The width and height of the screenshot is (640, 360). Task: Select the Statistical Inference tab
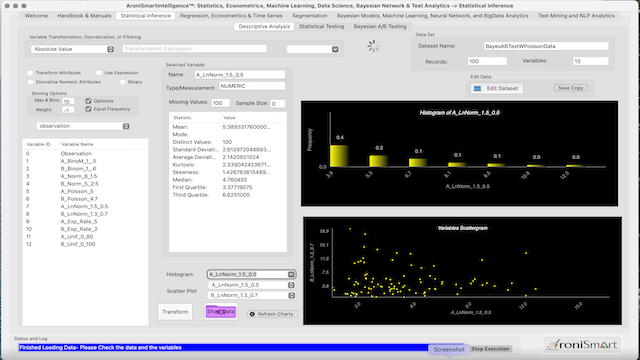[146, 16]
